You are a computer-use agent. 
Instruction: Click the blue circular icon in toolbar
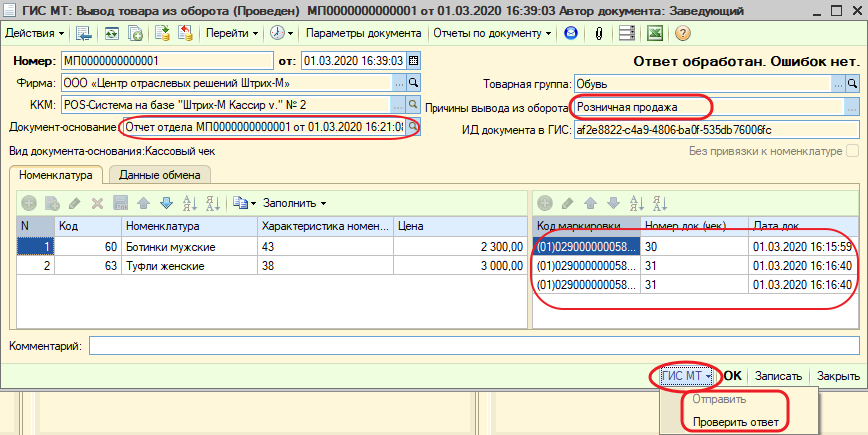pos(571,33)
